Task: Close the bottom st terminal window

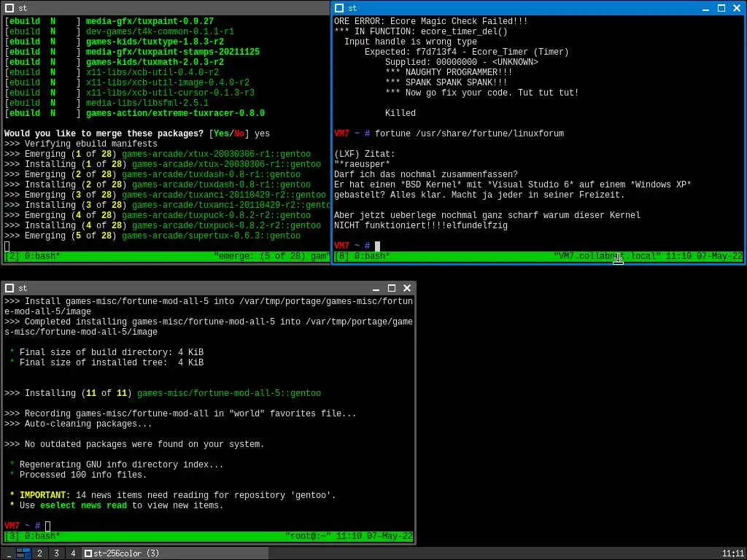Action: point(407,288)
